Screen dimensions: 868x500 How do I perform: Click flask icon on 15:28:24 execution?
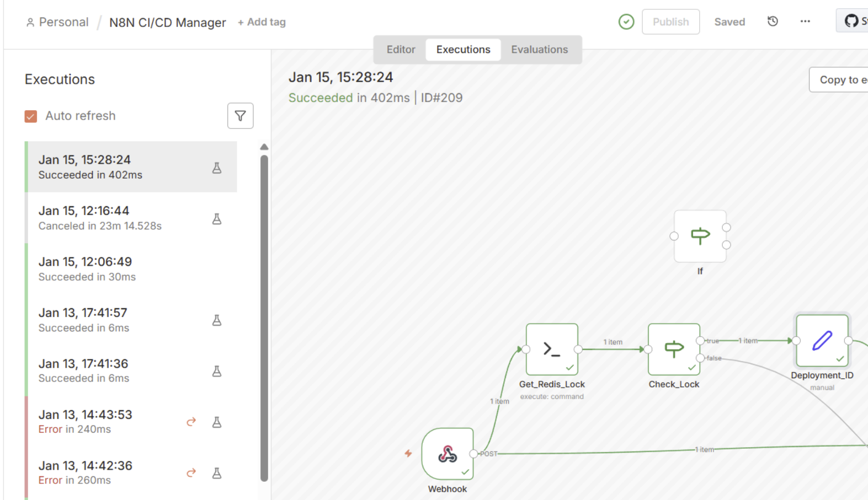click(217, 168)
